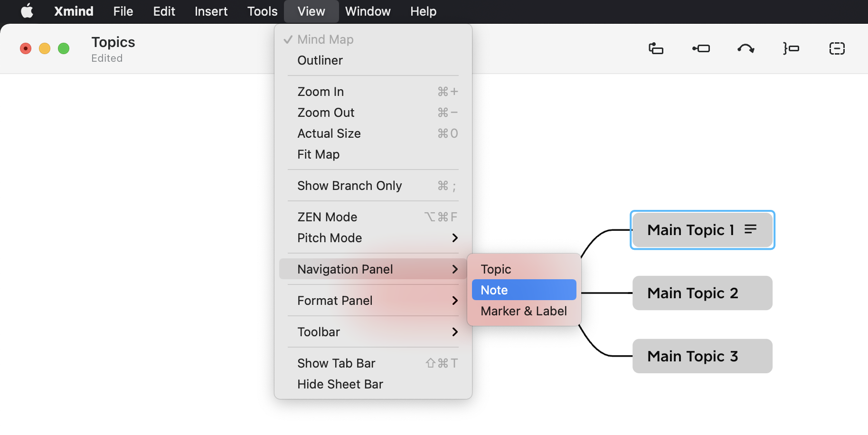Open the Apple menu
The width and height of the screenshot is (868, 435).
click(x=27, y=11)
